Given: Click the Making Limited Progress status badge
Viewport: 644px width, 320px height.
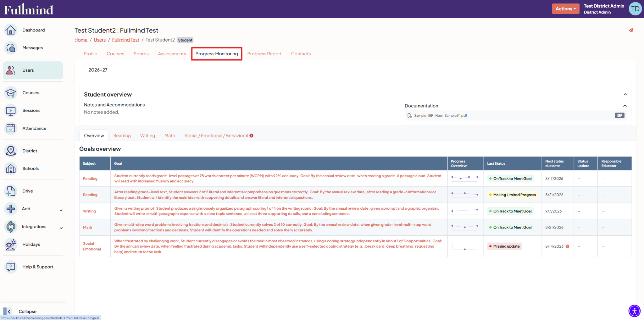Looking at the screenshot, I should (513, 195).
